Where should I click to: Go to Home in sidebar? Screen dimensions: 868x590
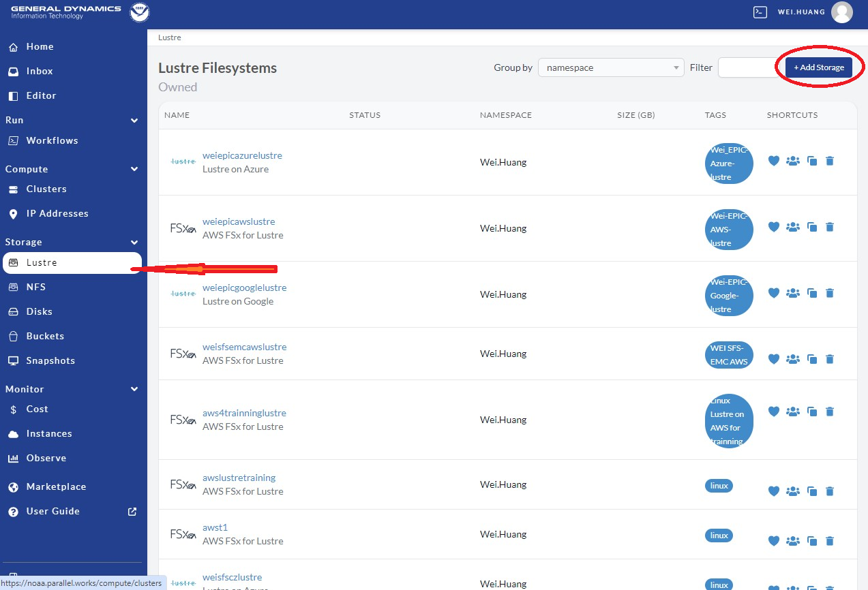[x=40, y=46]
